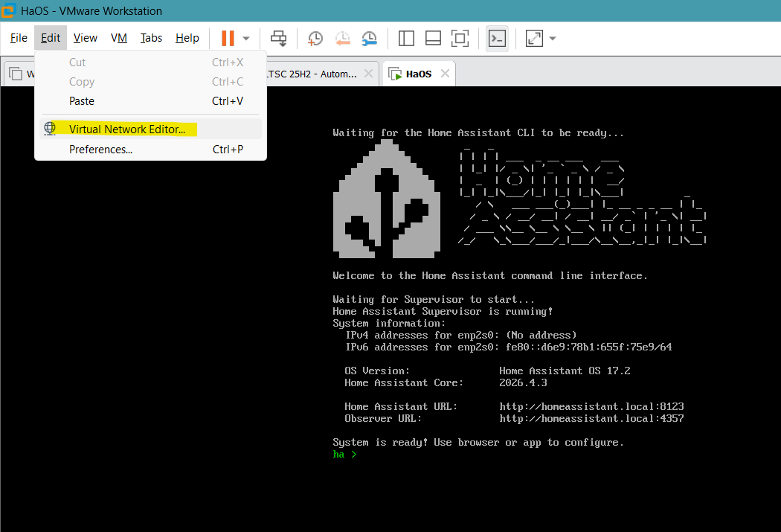Close the LTSC 25H2 tab

(x=369, y=74)
